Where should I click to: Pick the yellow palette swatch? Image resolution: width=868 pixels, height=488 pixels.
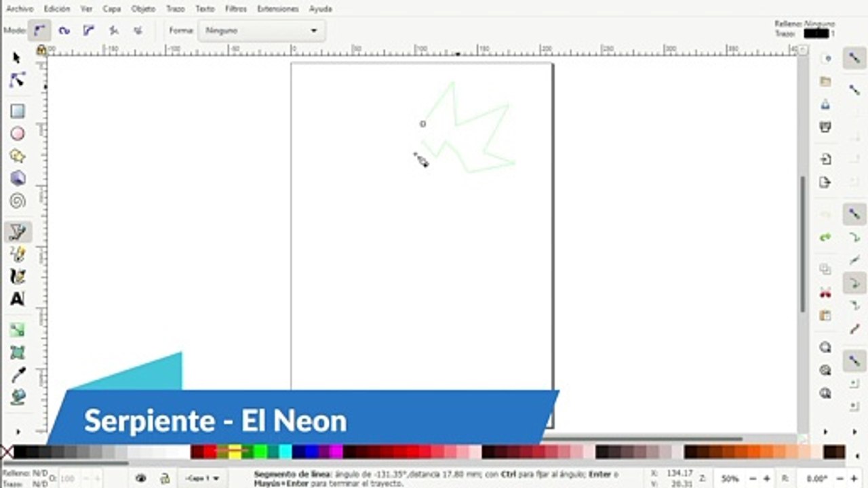[x=235, y=451]
